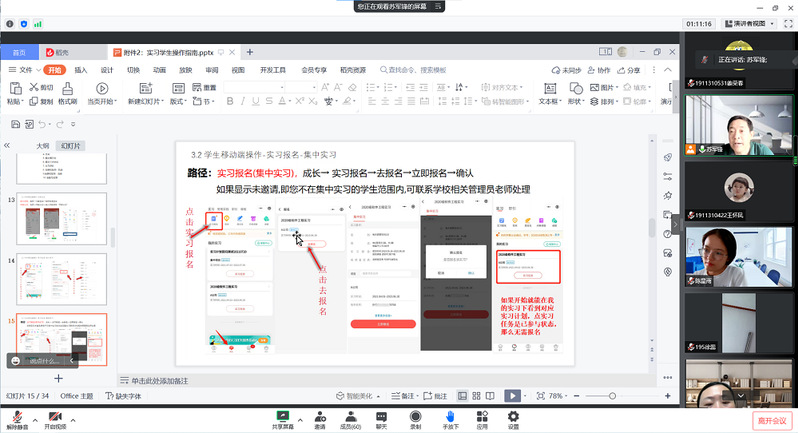Click the Leave Meeting (离开会议) button

[x=771, y=420]
